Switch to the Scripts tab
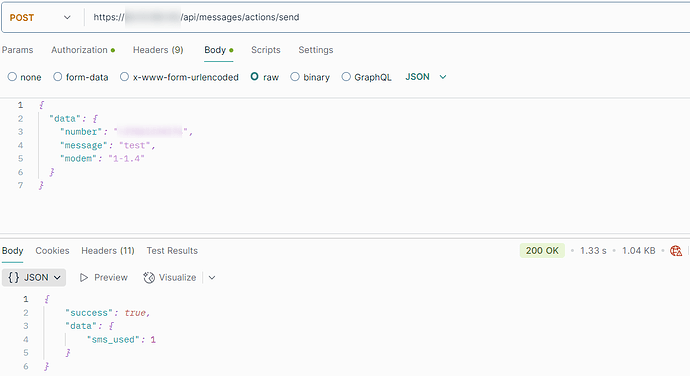Viewport: 690px width, 376px height. pyautogui.click(x=265, y=50)
